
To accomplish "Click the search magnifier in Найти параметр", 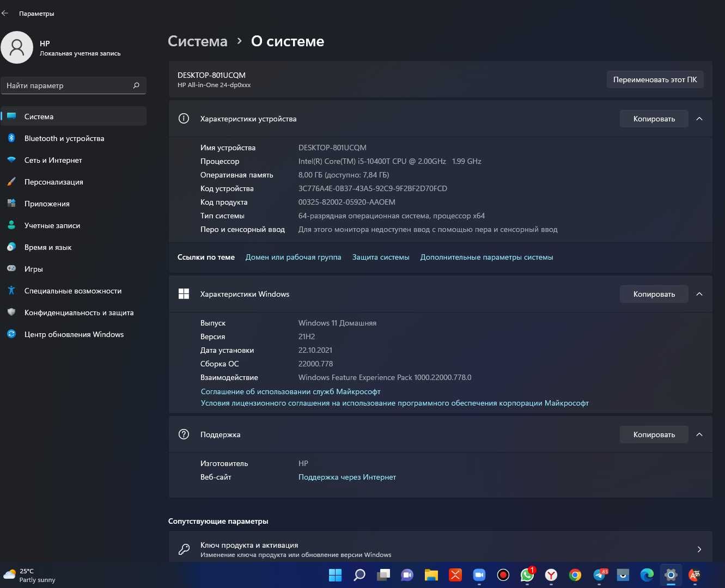I will click(x=136, y=85).
